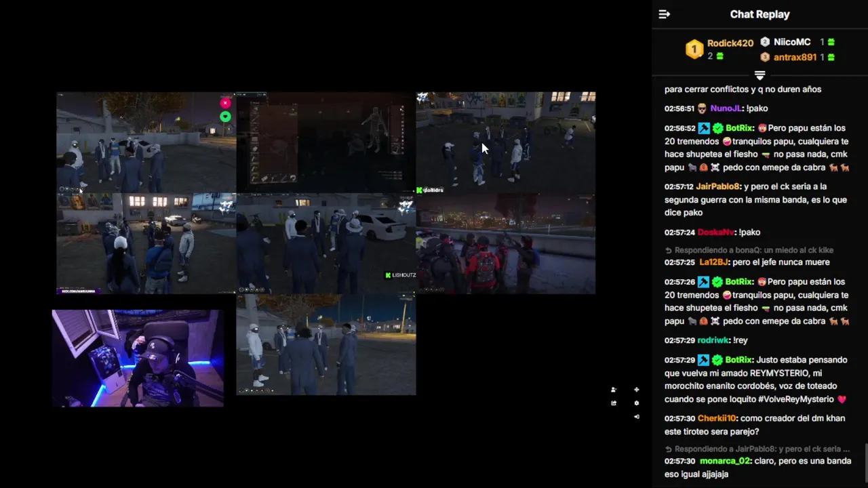
Task: Mute audio with the speaker icon
Action: tap(636, 416)
